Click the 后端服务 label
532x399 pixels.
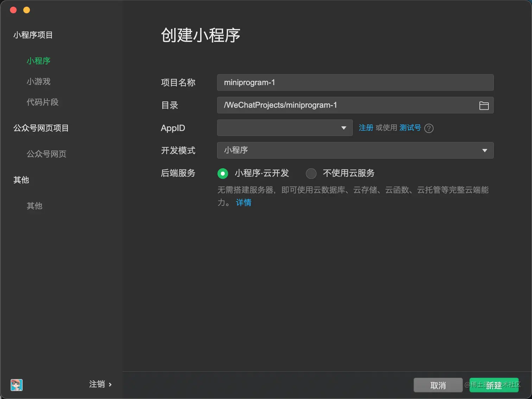click(178, 173)
